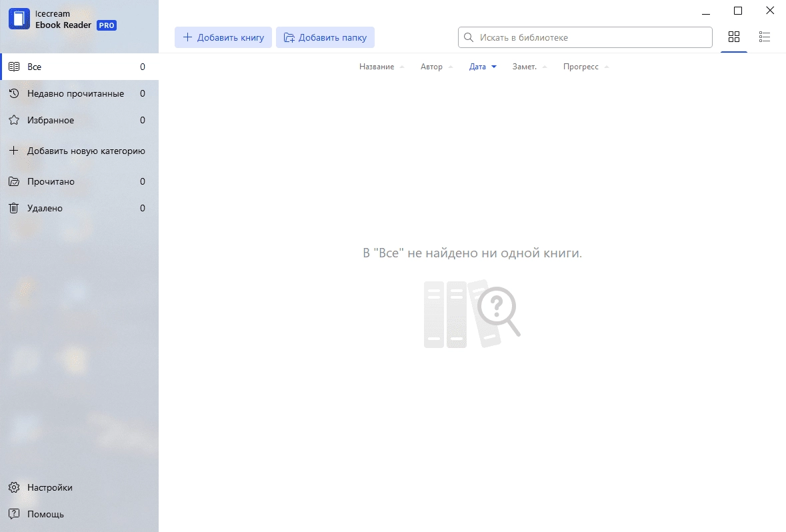This screenshot has width=786, height=532.
Task: Toggle sort order of Дата column
Action: point(483,67)
